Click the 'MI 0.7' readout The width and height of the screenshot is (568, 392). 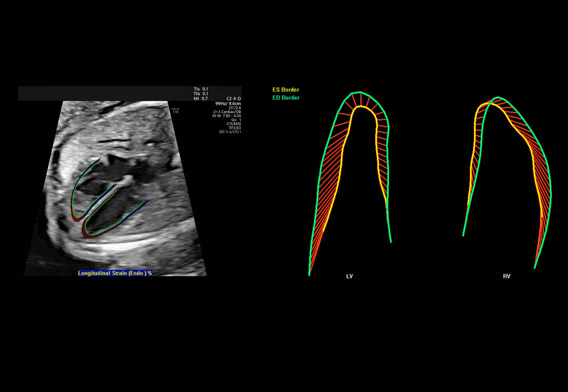coord(200,98)
